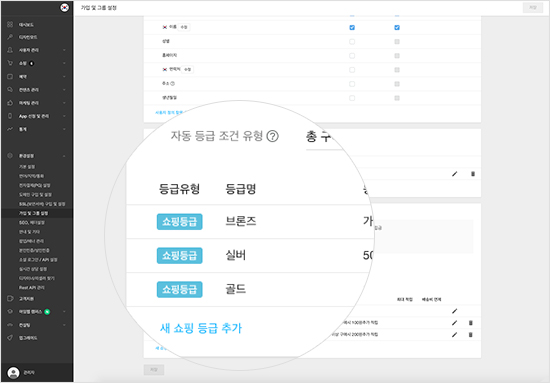Open the social login / API settings item
This screenshot has height=383, width=550.
point(38,260)
